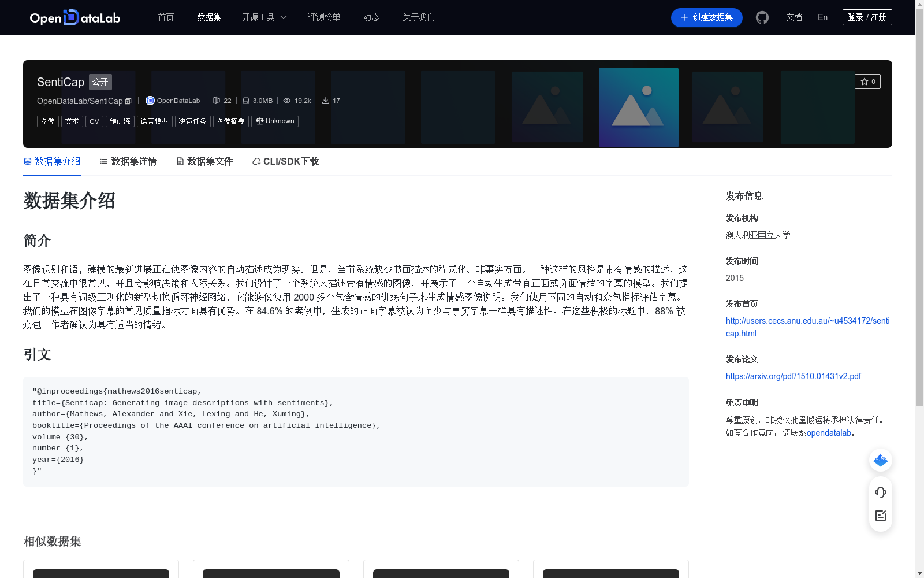The image size is (924, 578).
Task: Click the eye views icon 19.2k
Action: tap(287, 101)
